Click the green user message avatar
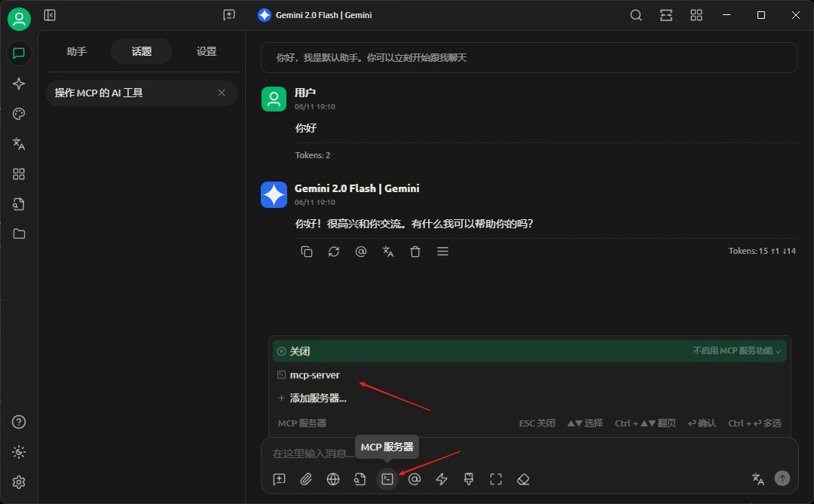814x504 pixels. click(x=274, y=99)
